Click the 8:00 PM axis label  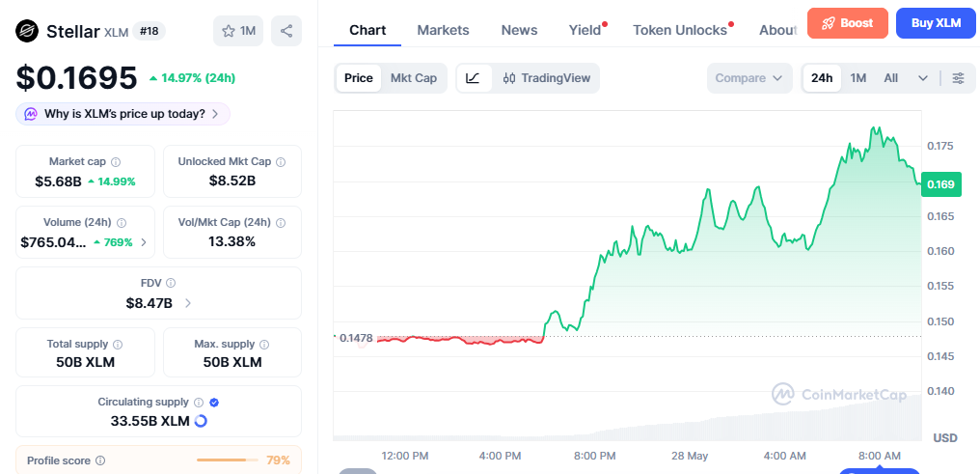(x=594, y=456)
